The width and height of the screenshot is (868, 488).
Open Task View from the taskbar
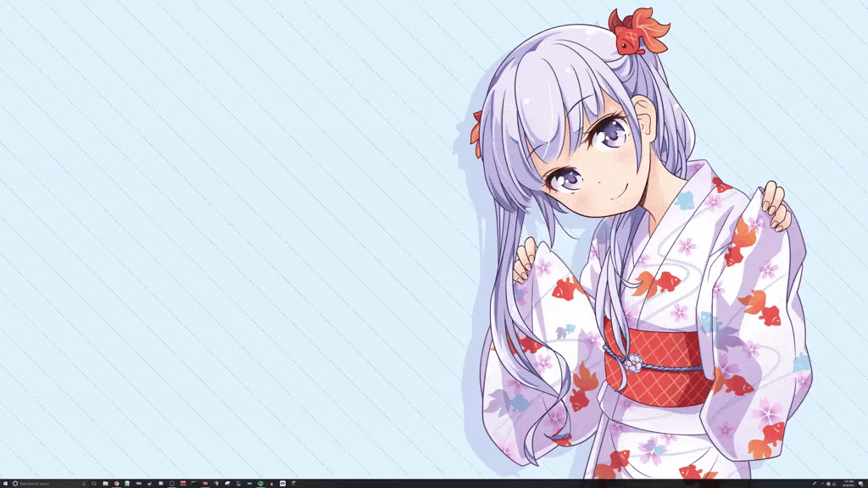pos(94,484)
